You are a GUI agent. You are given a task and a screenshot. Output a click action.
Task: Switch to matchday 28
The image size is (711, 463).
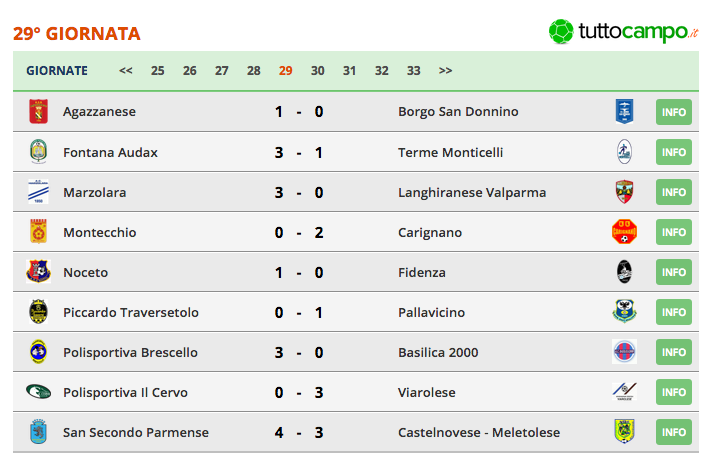click(253, 71)
